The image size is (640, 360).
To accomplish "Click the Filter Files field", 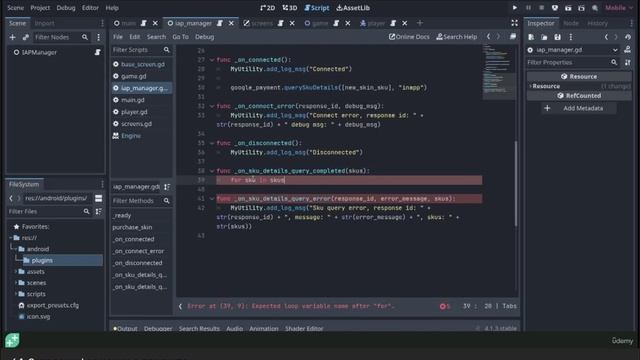I will click(x=49, y=211).
